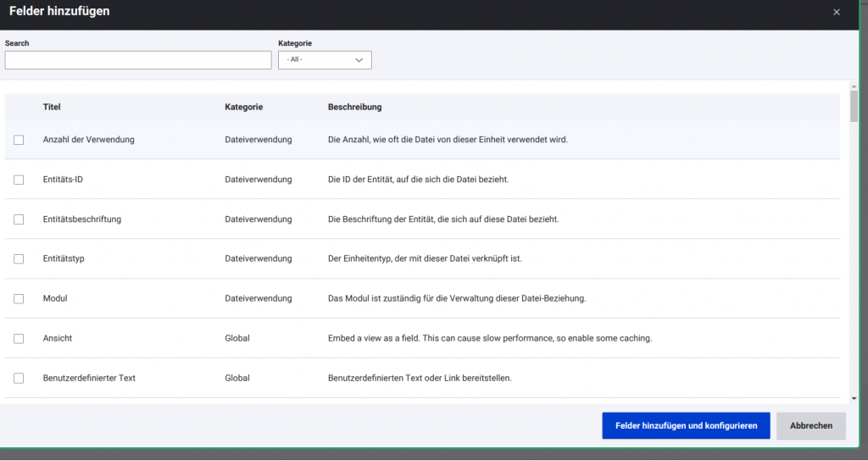The image size is (868, 460).
Task: Click the Ansicht row title
Action: [58, 339]
